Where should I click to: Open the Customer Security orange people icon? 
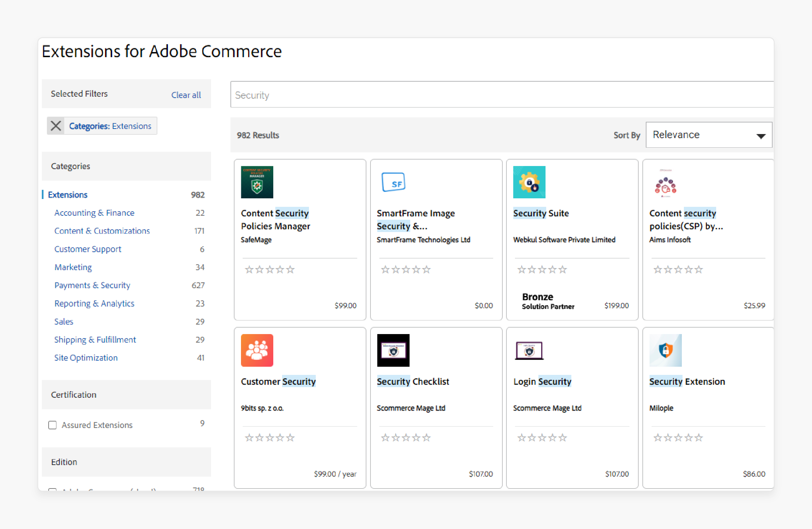pyautogui.click(x=257, y=350)
